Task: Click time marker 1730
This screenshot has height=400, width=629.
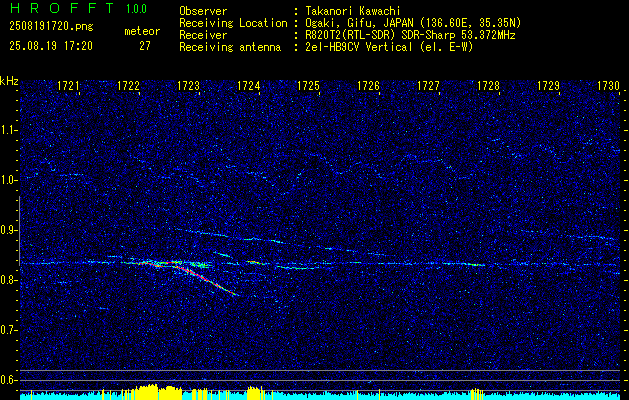Action: tap(608, 86)
